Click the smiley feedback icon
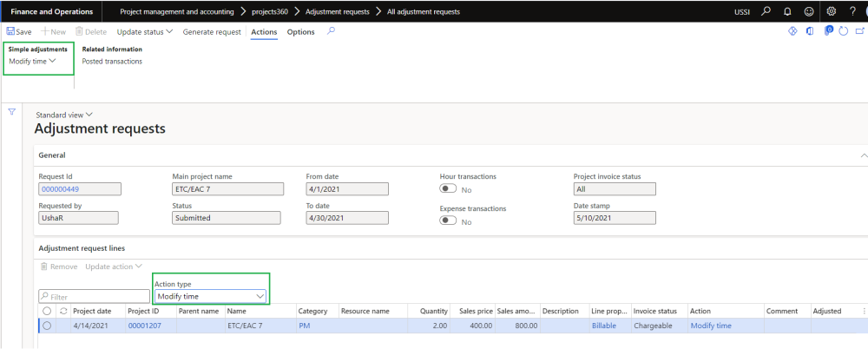 pos(809,11)
